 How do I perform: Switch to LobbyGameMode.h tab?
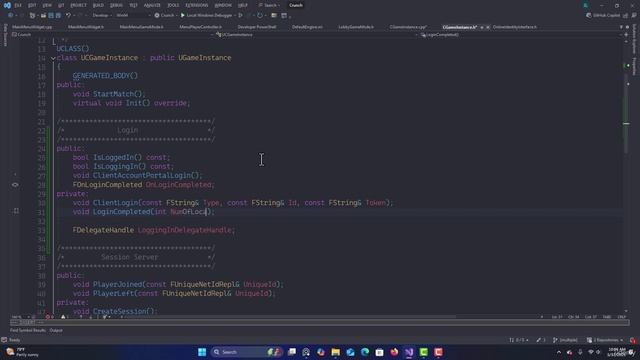click(x=356, y=27)
